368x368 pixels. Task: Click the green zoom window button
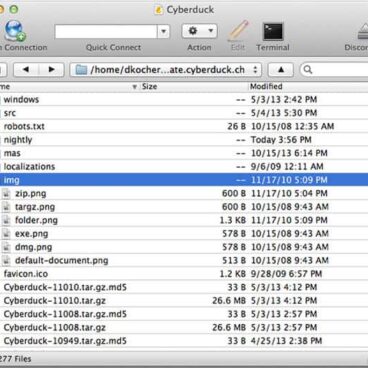(x=14, y=9)
